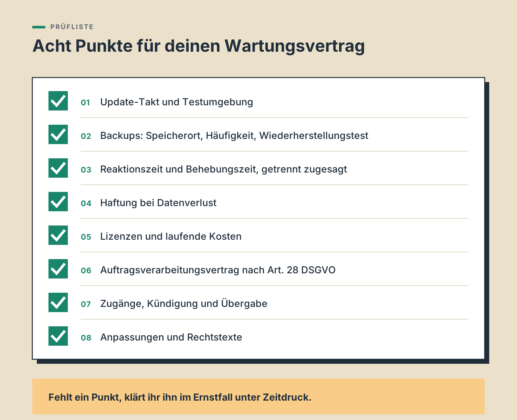Toggle the Haftung bei Datenverlust checkbox
The height and width of the screenshot is (420, 517).
tap(58, 202)
